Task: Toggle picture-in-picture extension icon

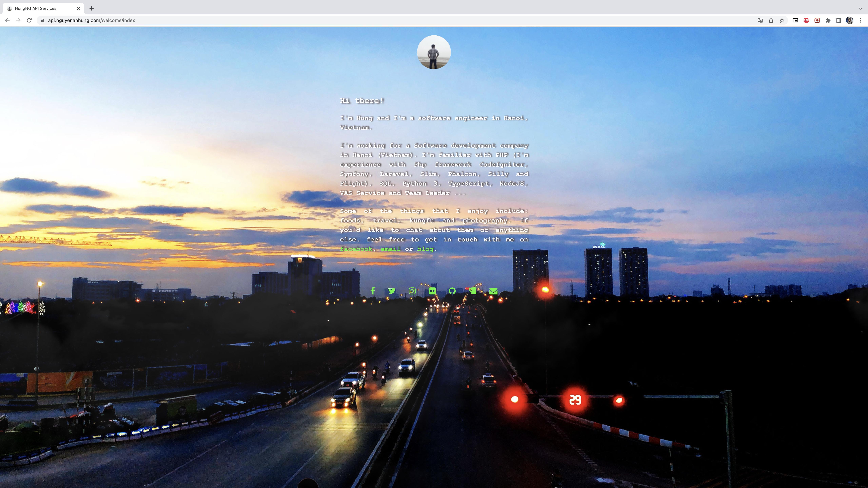Action: (795, 20)
